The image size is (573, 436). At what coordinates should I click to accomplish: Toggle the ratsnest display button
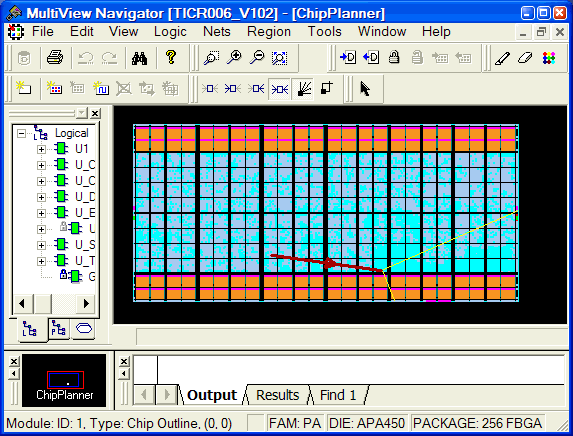pos(304,89)
